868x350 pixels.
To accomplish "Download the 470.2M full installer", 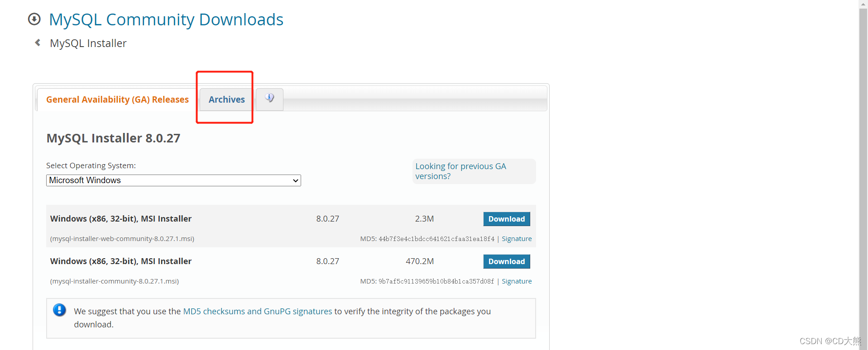I will [507, 261].
